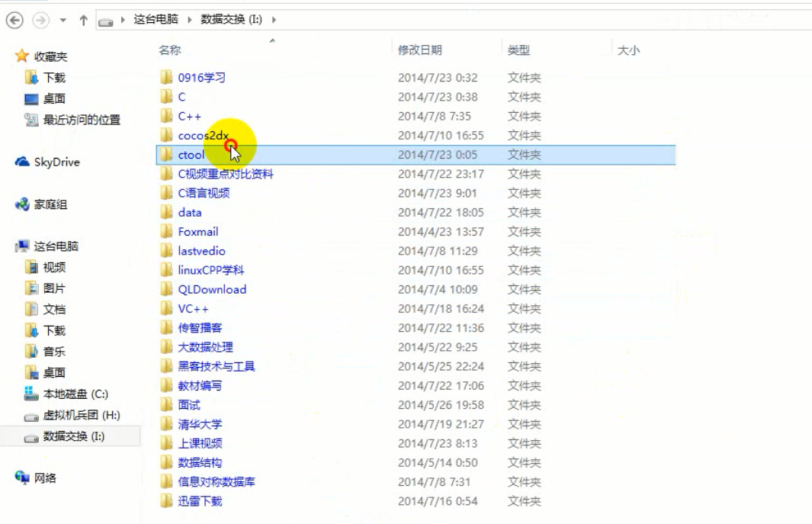Screen dimensions: 812x524
Task: Select the VC++ folder icon
Action: 166,308
